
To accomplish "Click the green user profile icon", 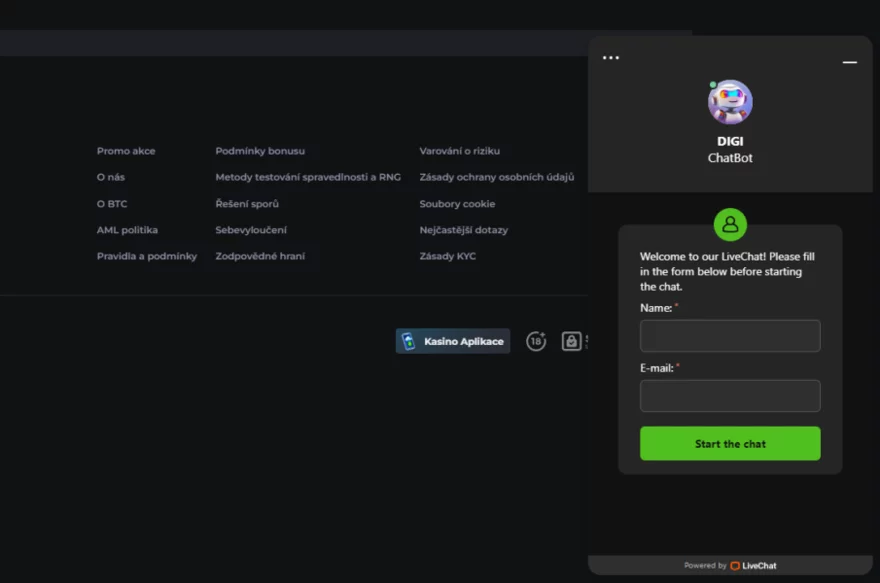I will coord(730,224).
